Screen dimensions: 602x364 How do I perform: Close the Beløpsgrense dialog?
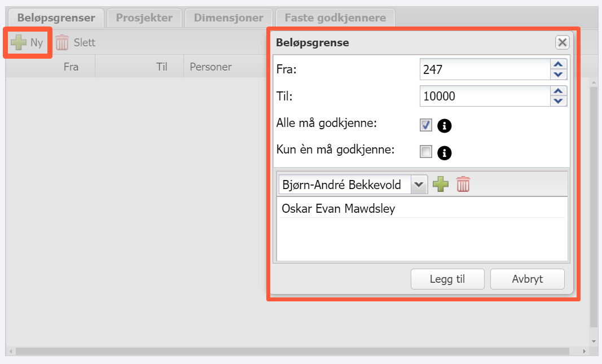coord(562,42)
